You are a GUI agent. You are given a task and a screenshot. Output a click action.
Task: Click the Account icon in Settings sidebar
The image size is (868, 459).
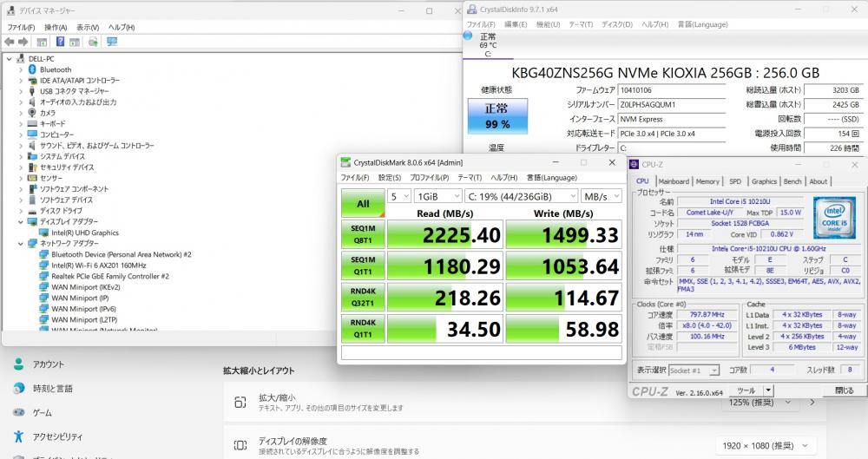click(18, 364)
